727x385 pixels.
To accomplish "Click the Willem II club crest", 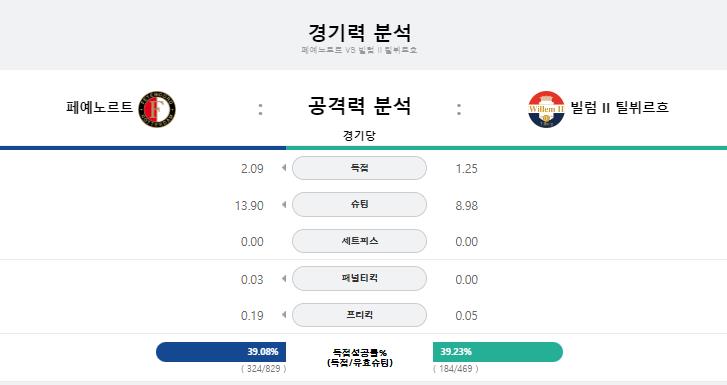I will (x=546, y=109).
